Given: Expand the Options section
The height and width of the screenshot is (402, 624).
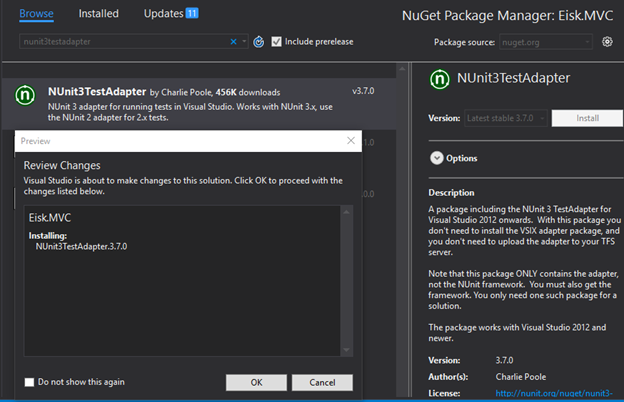Looking at the screenshot, I should click(437, 158).
